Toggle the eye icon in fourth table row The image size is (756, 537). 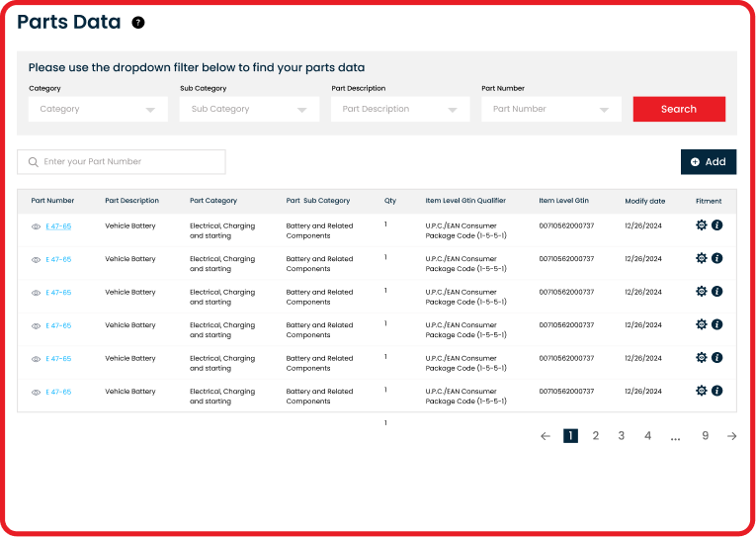pos(36,326)
